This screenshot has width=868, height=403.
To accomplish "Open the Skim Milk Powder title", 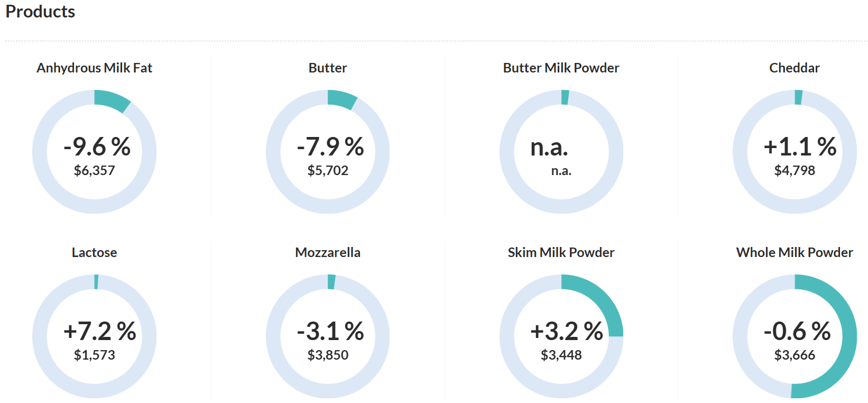I will coord(561,253).
